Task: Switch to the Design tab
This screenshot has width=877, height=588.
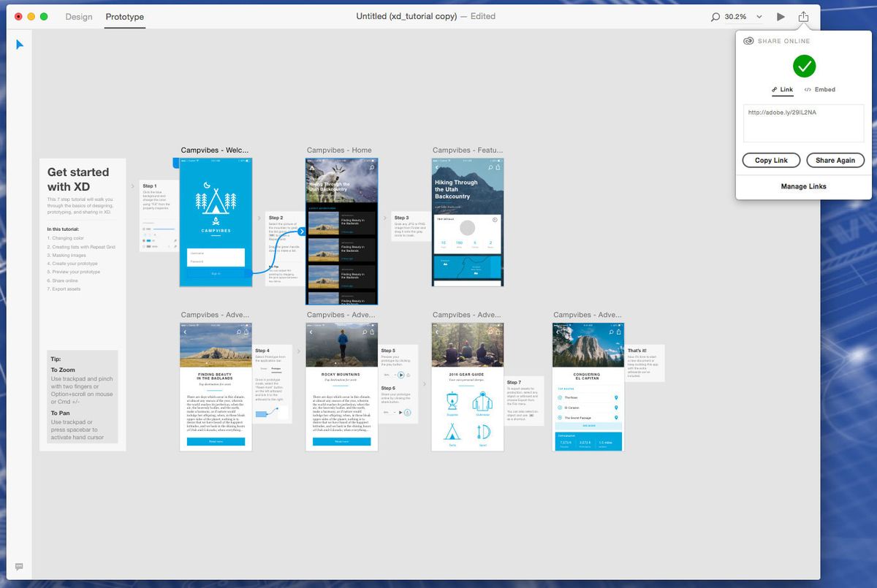Action: point(78,17)
